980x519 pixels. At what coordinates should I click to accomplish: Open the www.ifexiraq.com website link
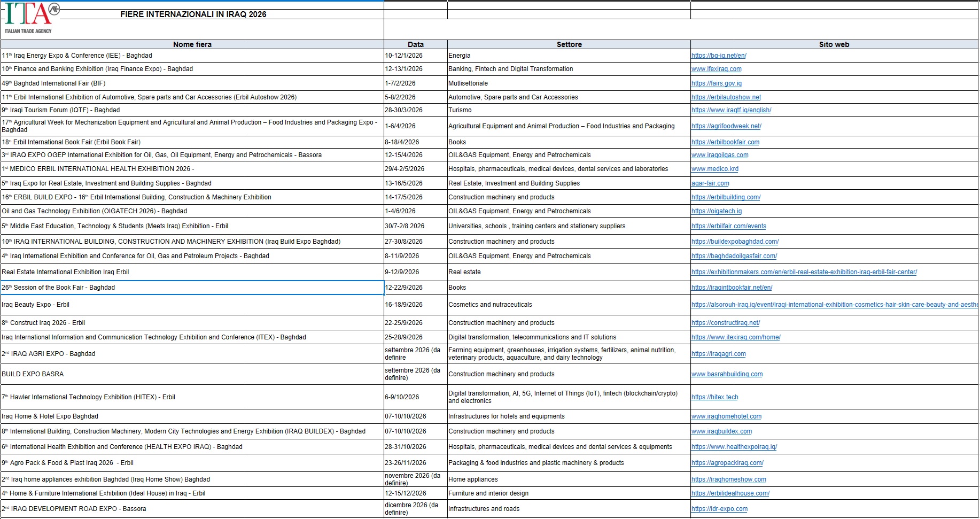tap(716, 69)
